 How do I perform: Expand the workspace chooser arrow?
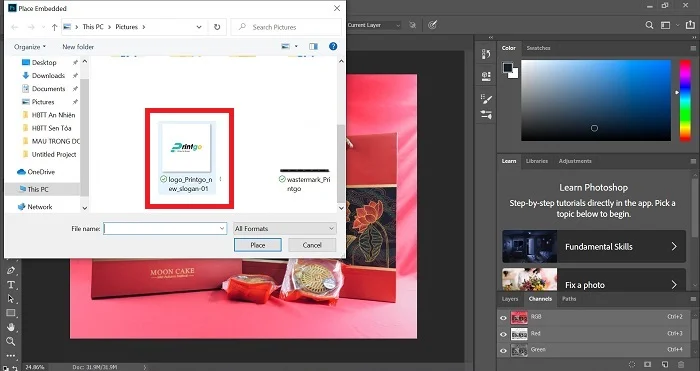click(678, 25)
